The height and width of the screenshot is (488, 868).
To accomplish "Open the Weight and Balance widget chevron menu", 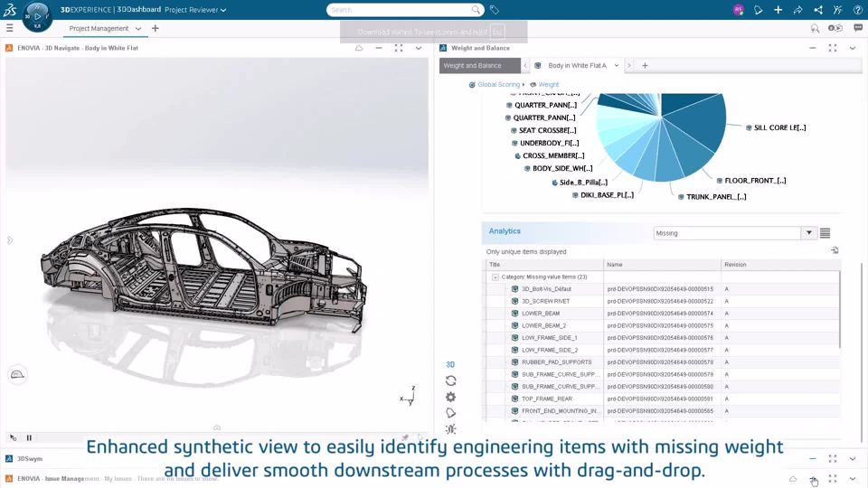I will [853, 48].
